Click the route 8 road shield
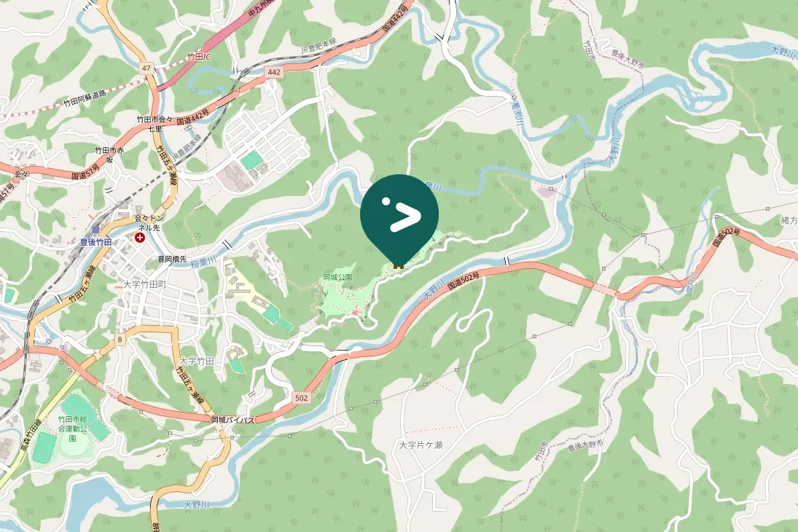Image resolution: width=798 pixels, height=532 pixels. (x=120, y=340)
